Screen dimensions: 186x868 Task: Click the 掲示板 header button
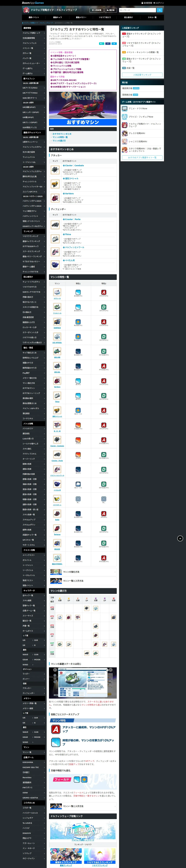coord(110,10)
